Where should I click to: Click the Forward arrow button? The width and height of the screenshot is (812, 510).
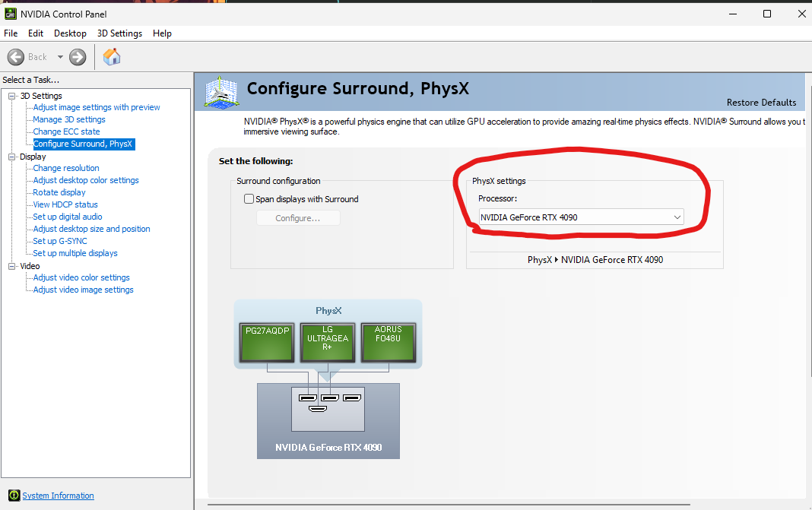(x=78, y=57)
